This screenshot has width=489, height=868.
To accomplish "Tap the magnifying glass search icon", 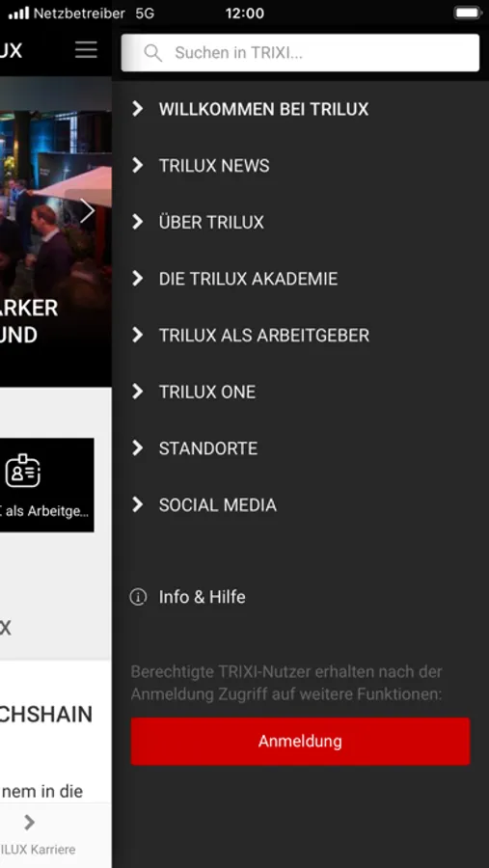I will pos(152,53).
